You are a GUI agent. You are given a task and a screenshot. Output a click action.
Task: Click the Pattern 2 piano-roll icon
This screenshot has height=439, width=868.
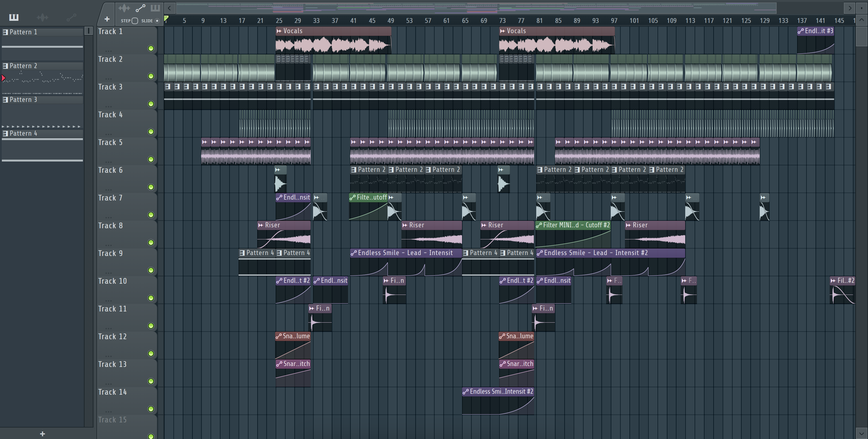click(x=5, y=66)
